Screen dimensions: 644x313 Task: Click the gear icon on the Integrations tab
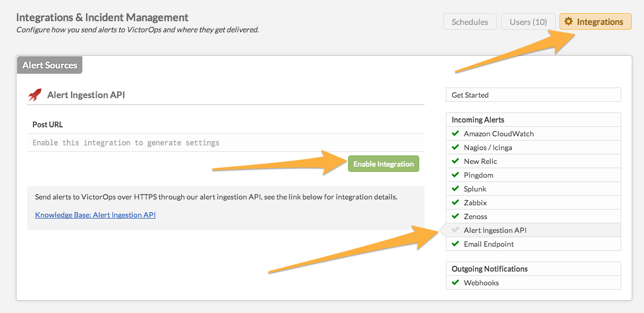[569, 22]
